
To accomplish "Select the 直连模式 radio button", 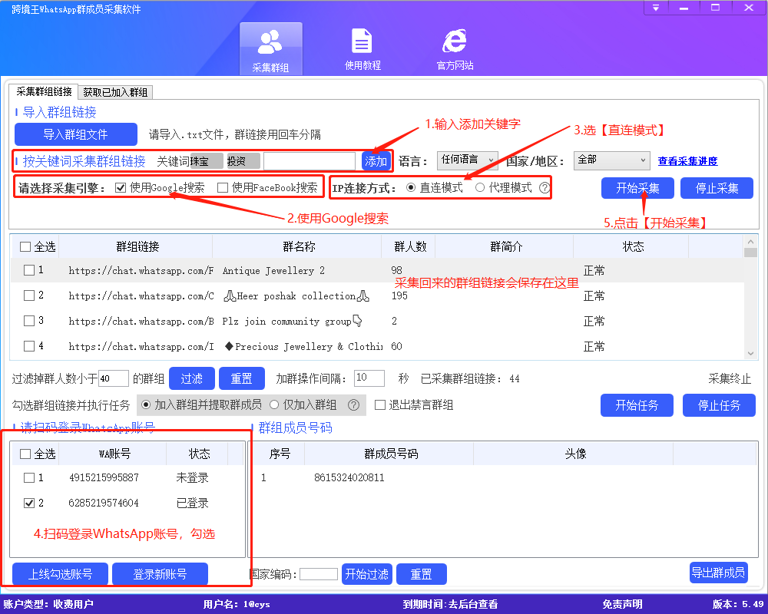I will pyautogui.click(x=411, y=188).
